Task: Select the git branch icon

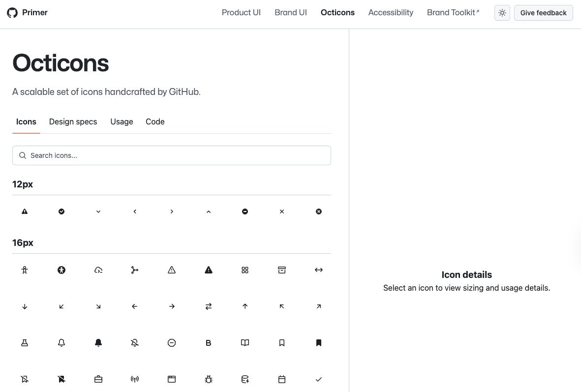Action: pyautogui.click(x=135, y=270)
